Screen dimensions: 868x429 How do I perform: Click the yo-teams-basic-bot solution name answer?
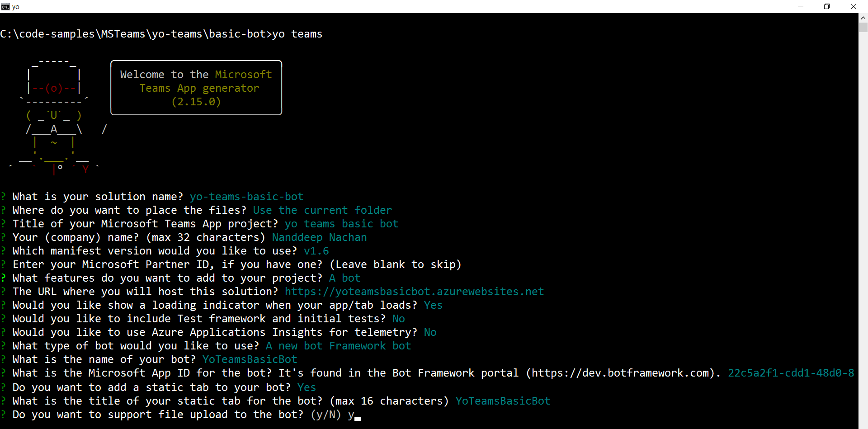point(246,197)
